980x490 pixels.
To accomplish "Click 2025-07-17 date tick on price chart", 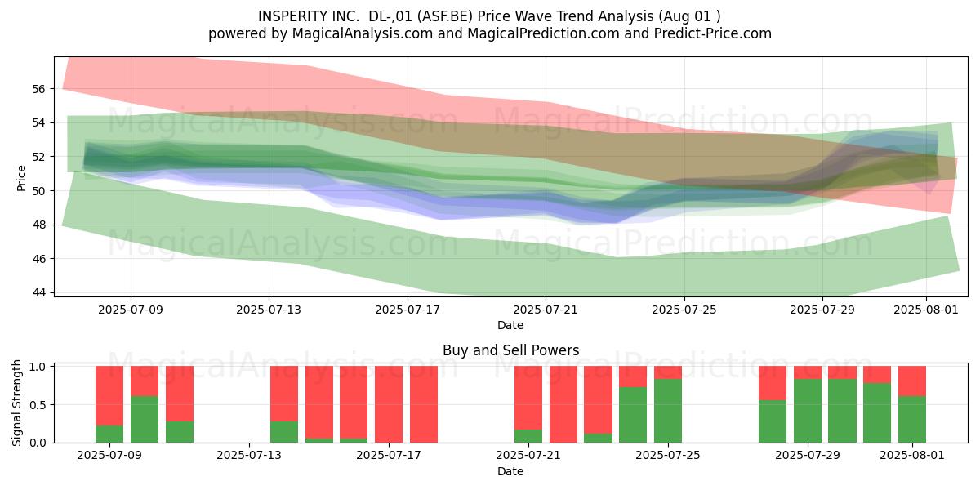I will [408, 310].
